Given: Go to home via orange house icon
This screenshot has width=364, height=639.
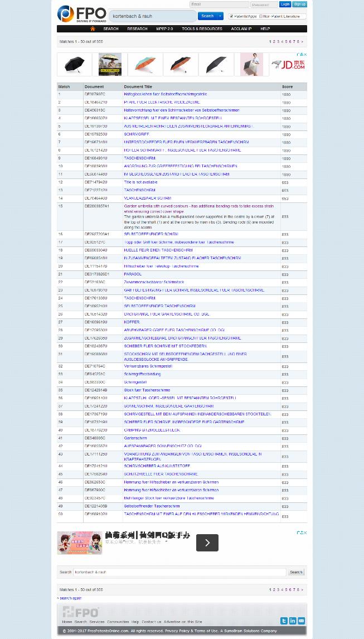Looking at the screenshot, I should coord(93,29).
